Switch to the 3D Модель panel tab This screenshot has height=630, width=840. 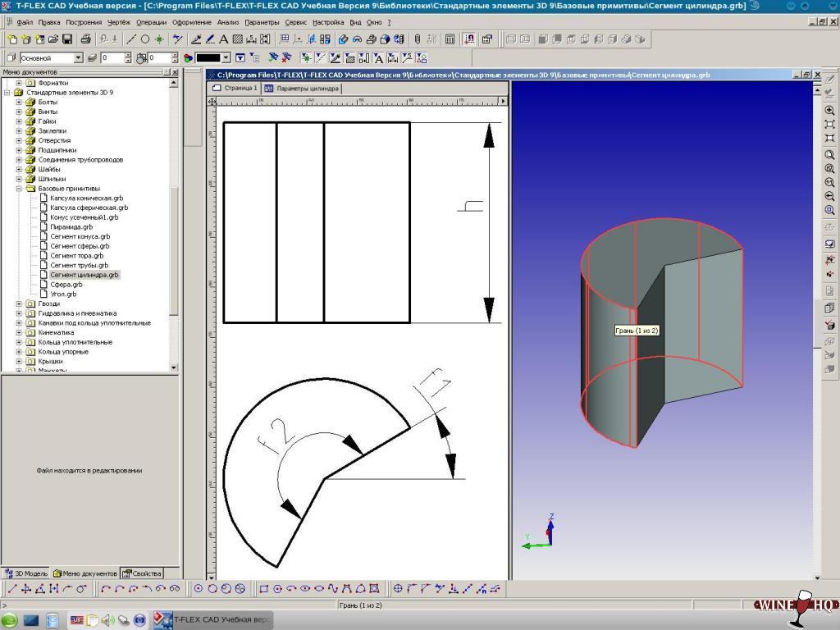click(x=26, y=573)
